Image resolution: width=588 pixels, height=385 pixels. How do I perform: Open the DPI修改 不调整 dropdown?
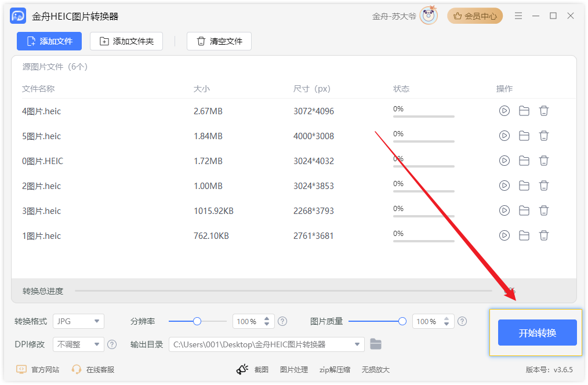coord(78,344)
